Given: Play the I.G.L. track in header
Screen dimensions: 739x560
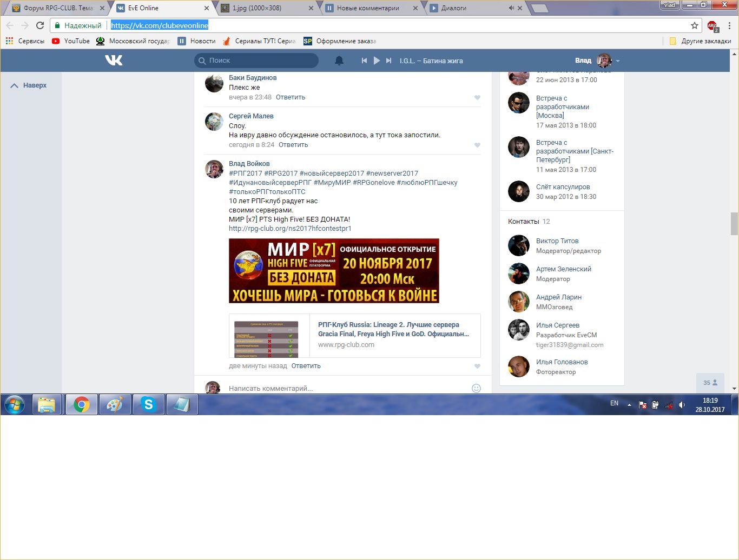Looking at the screenshot, I should 377,61.
